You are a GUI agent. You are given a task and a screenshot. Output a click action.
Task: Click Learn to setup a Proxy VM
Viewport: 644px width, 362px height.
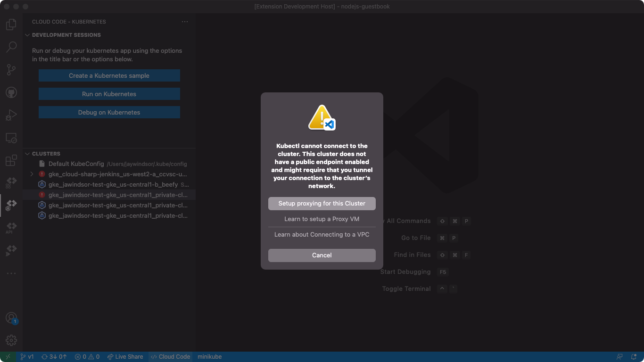(x=322, y=219)
